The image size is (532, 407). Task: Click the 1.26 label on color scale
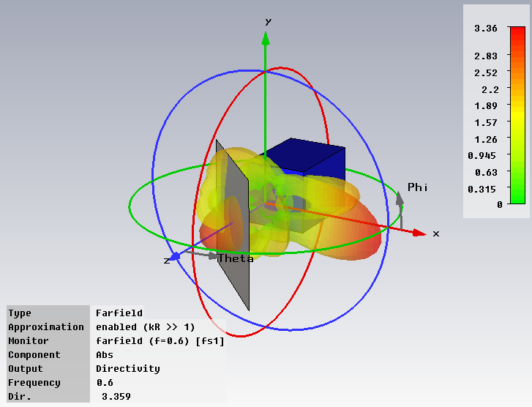pyautogui.click(x=485, y=139)
